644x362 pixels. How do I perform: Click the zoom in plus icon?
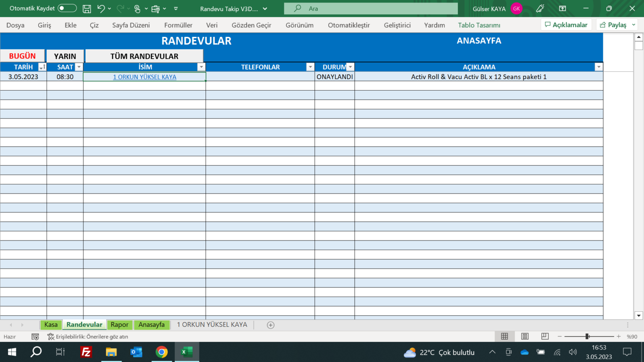[618, 336]
